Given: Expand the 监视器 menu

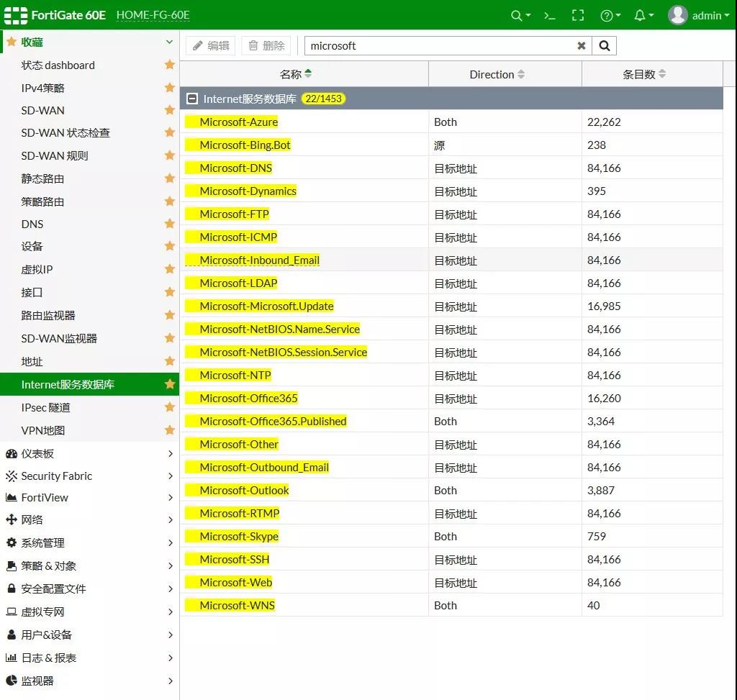Looking at the screenshot, I should click(89, 681).
